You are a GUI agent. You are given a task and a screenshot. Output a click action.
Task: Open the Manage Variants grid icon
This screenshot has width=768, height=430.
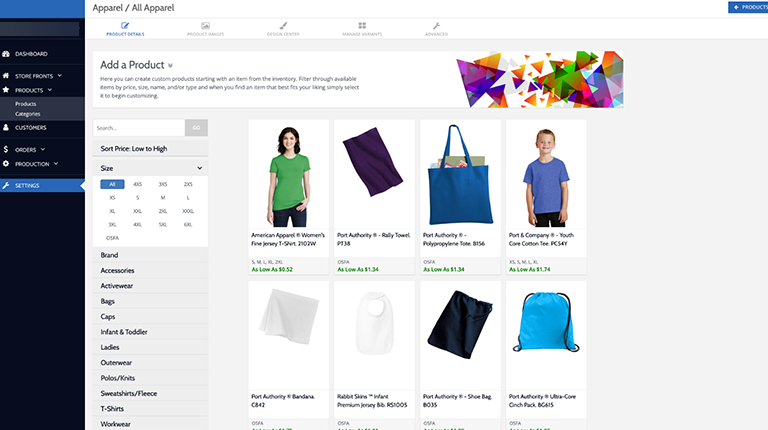pos(361,25)
